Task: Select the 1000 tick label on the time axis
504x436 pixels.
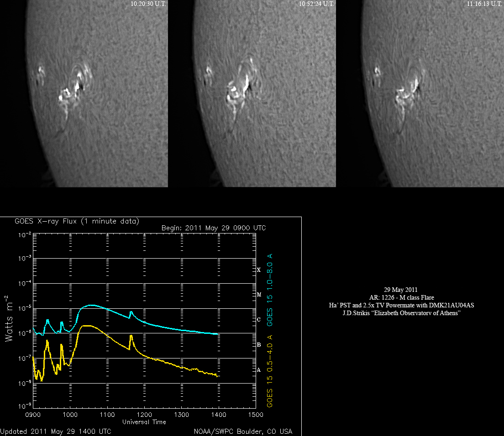Action: click(70, 415)
